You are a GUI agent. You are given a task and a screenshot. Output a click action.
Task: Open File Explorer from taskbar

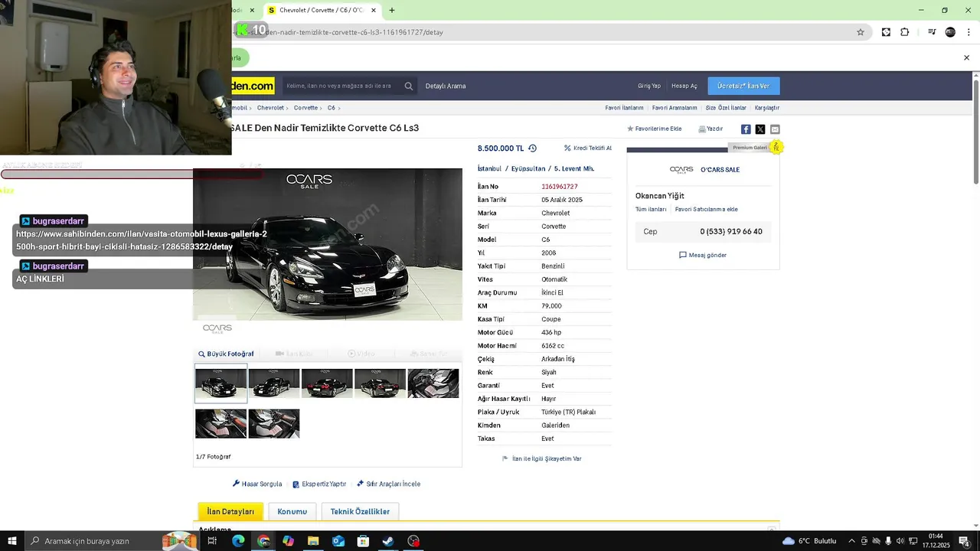pyautogui.click(x=313, y=541)
